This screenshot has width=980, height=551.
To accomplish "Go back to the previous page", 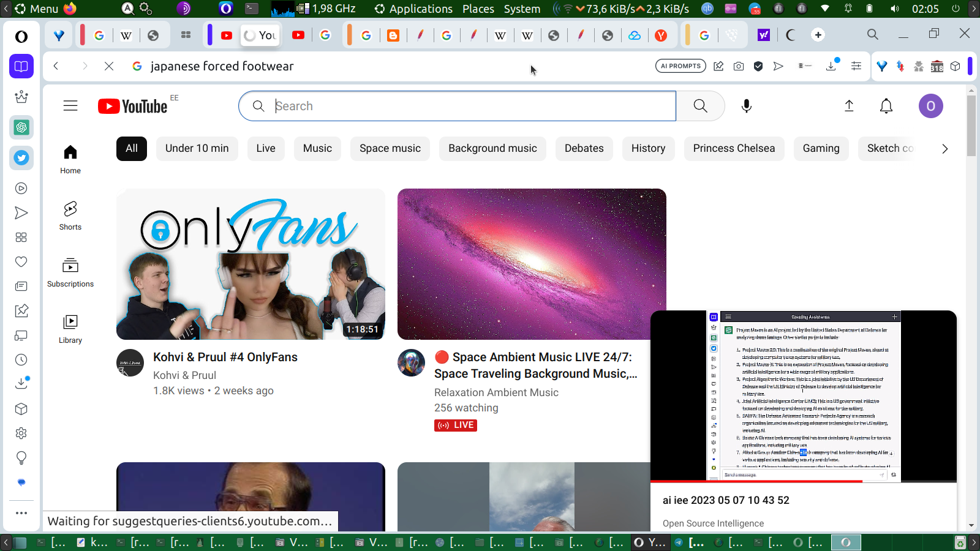I will pyautogui.click(x=56, y=66).
